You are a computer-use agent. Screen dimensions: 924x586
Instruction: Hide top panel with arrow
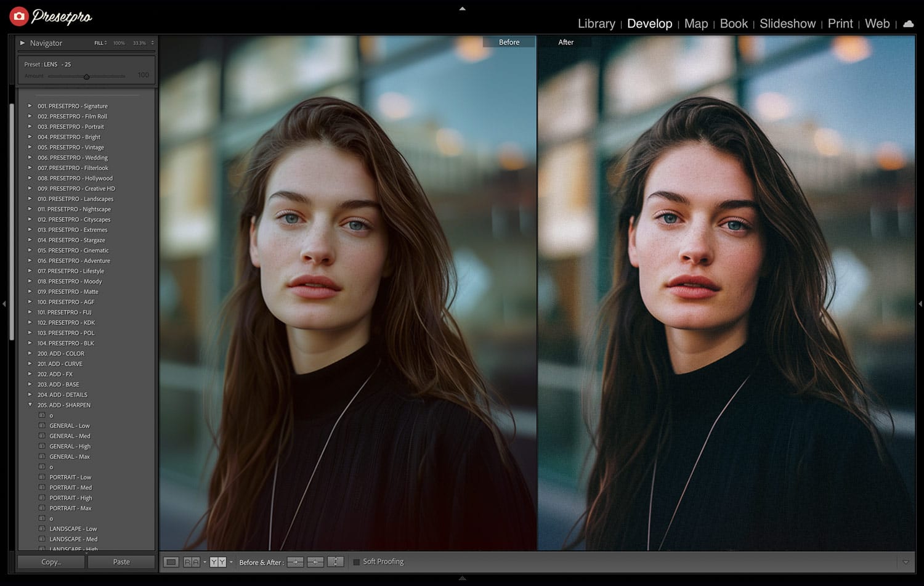click(x=463, y=9)
